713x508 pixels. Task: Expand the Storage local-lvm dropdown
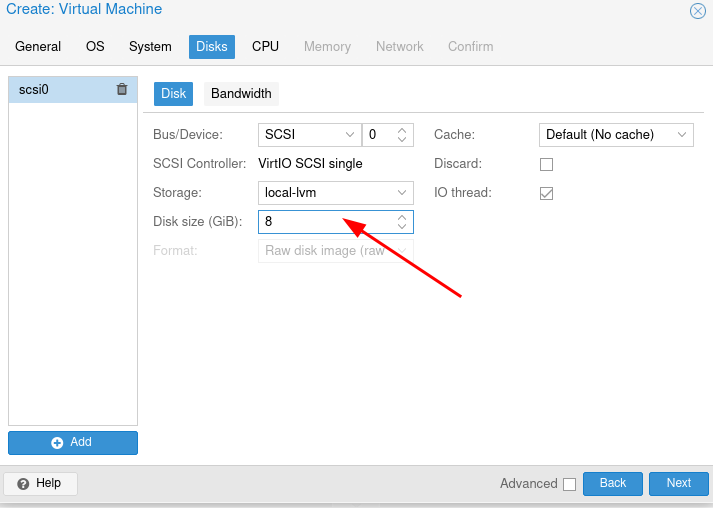402,193
